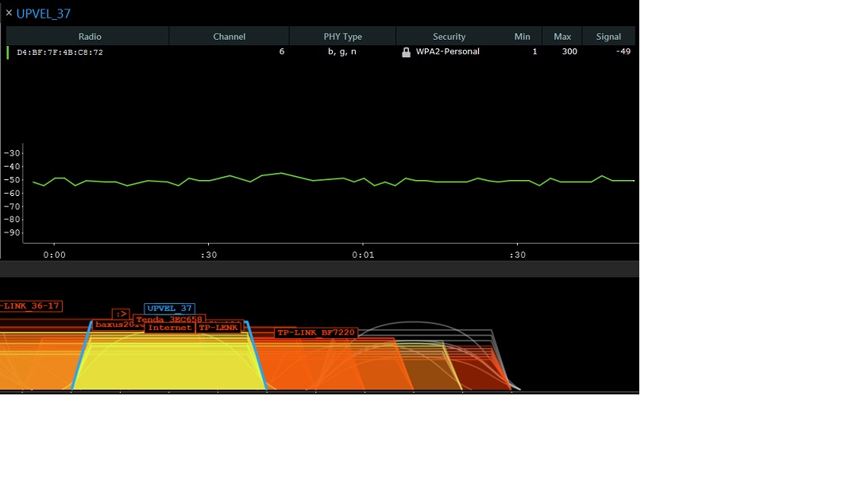This screenshot has width=868, height=488.
Task: Select the Internet network label
Action: click(169, 328)
